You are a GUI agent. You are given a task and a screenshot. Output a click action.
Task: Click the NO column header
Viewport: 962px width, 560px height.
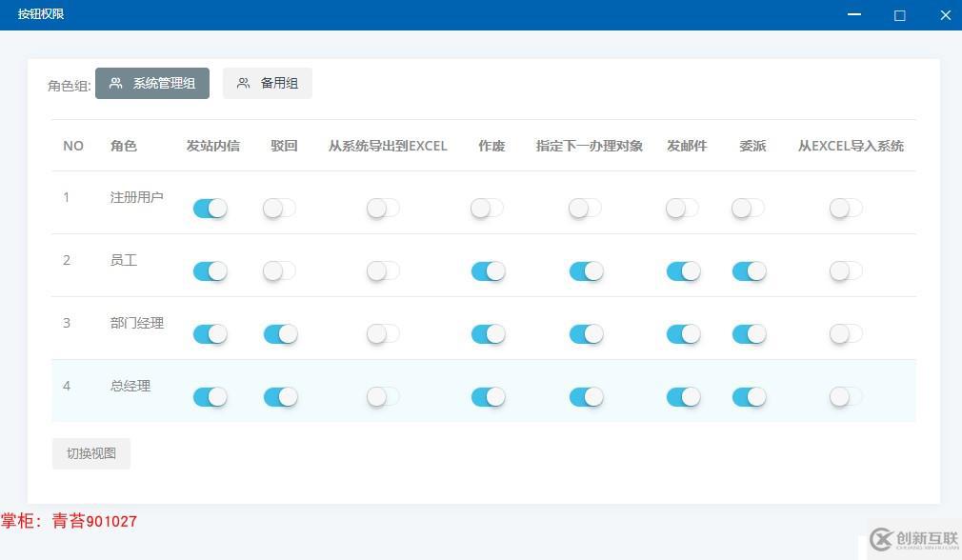pos(73,146)
